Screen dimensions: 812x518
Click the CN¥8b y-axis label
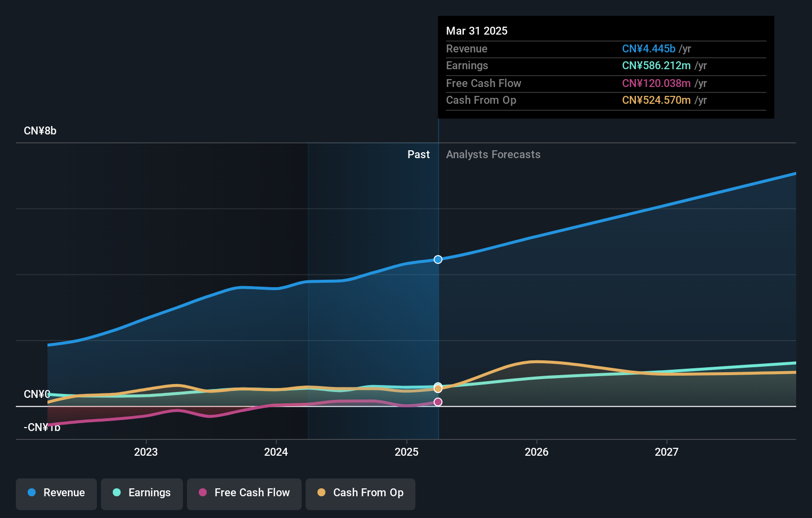(x=40, y=131)
